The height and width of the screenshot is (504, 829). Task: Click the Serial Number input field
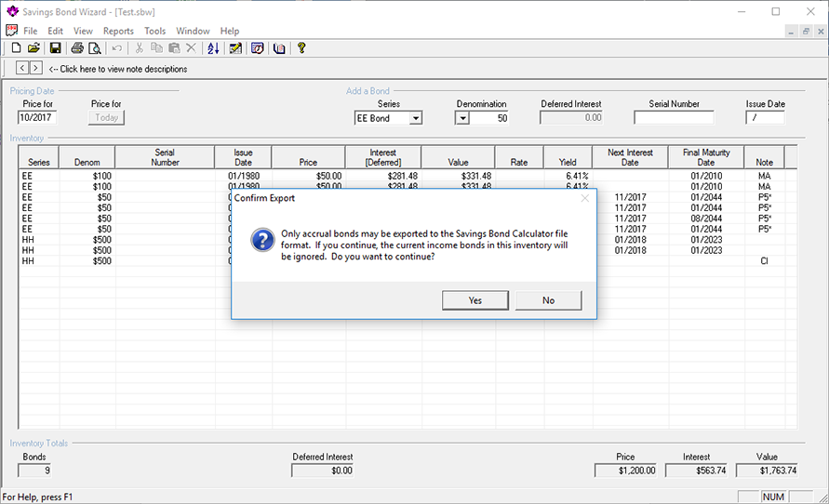(674, 117)
